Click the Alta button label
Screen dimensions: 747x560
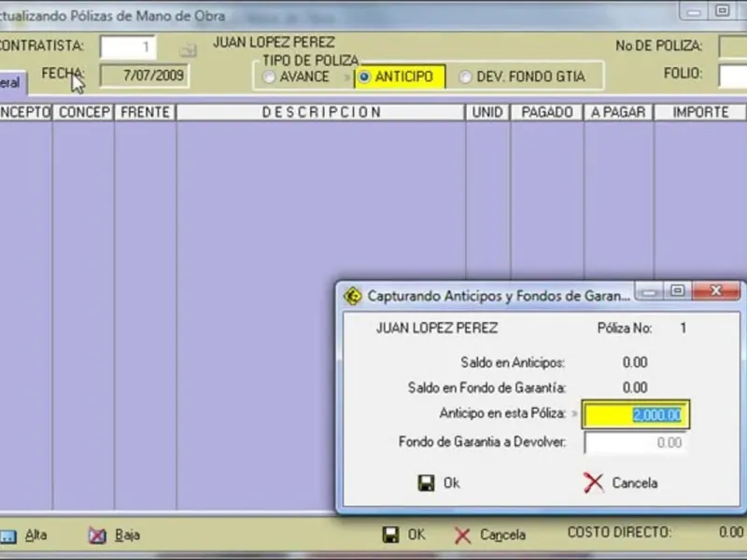tap(35, 536)
